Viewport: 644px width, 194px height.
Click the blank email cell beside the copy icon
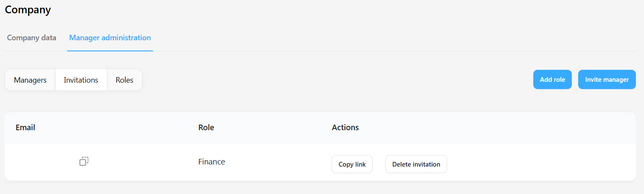(43, 162)
